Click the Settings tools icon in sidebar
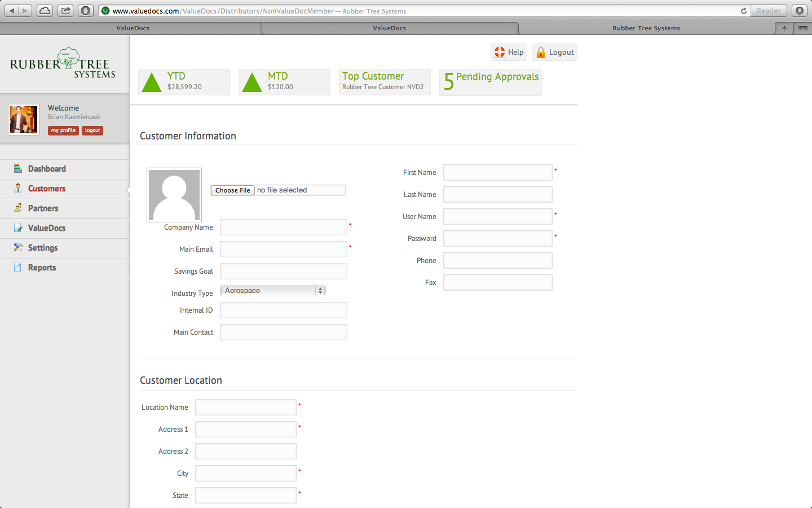The height and width of the screenshot is (508, 812). (x=18, y=248)
